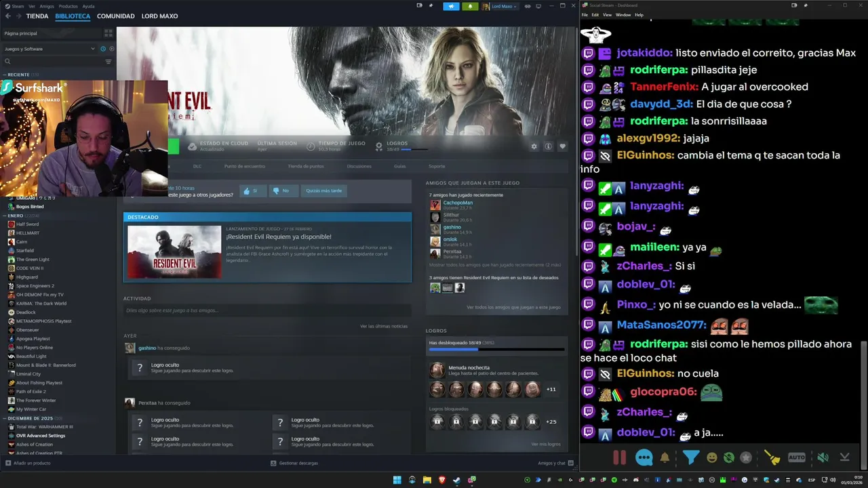Collapse the ENERO section
The image size is (868, 488).
[5, 216]
